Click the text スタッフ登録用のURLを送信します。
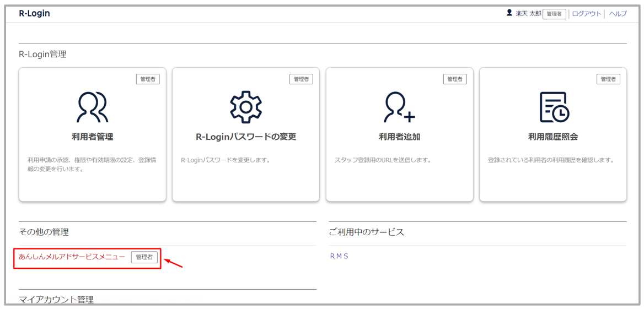Viewport: 644px width, 309px height. tap(383, 160)
